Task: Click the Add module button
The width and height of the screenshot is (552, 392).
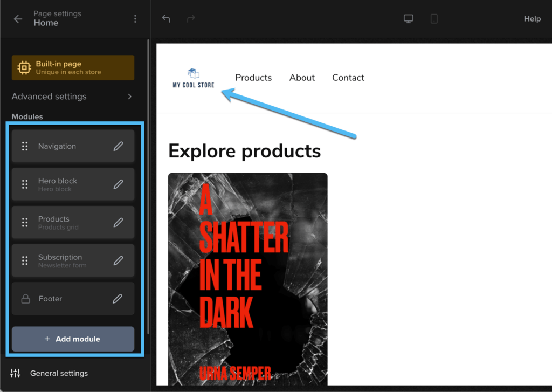Action: pyautogui.click(x=73, y=339)
